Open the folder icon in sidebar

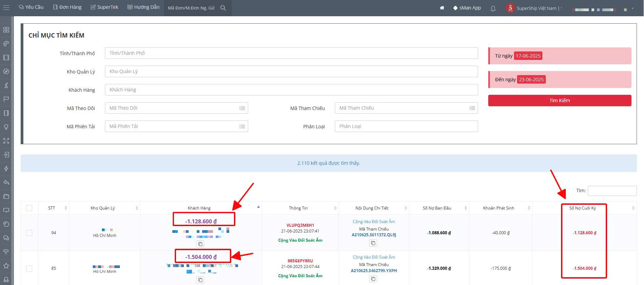6,196
